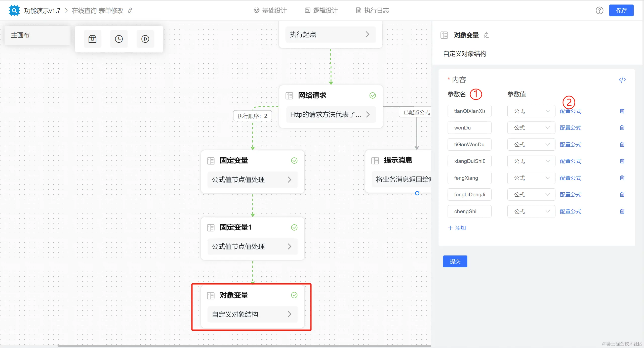644x348 pixels.
Task: Open the 公式 dropdown for fengXiang row
Action: point(531,178)
